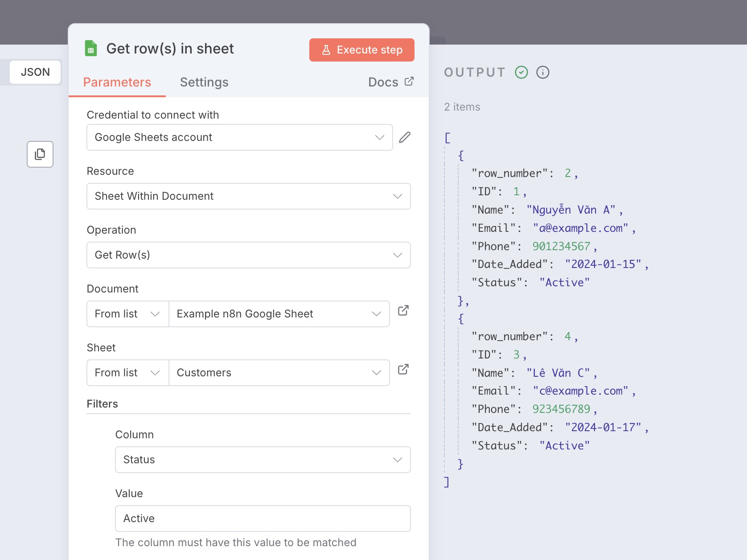747x560 pixels.
Task: Click the Google Sheets node icon
Action: coord(91,49)
